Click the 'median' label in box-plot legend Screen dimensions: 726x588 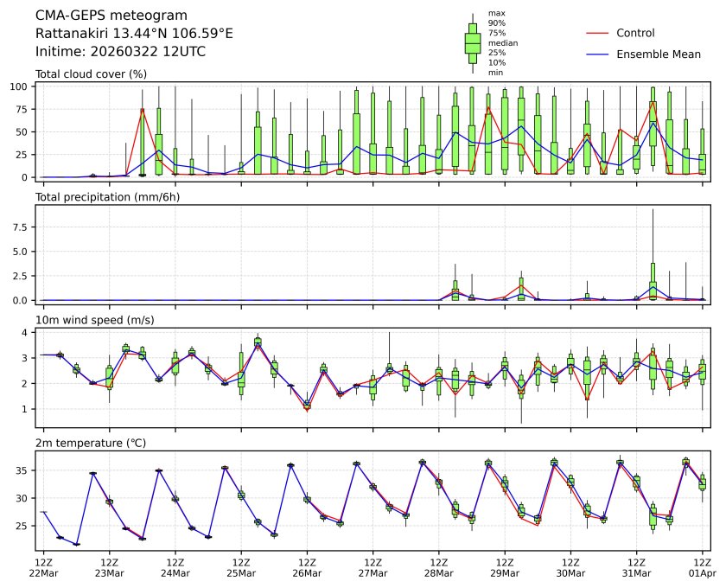click(x=501, y=42)
